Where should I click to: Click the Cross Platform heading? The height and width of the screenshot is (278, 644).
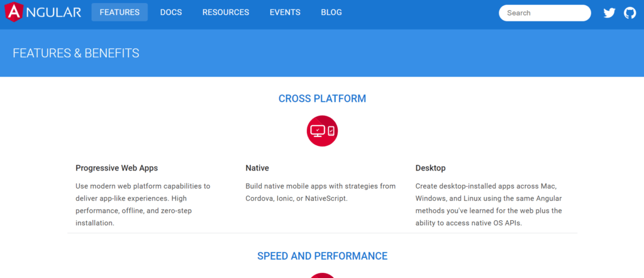(323, 99)
